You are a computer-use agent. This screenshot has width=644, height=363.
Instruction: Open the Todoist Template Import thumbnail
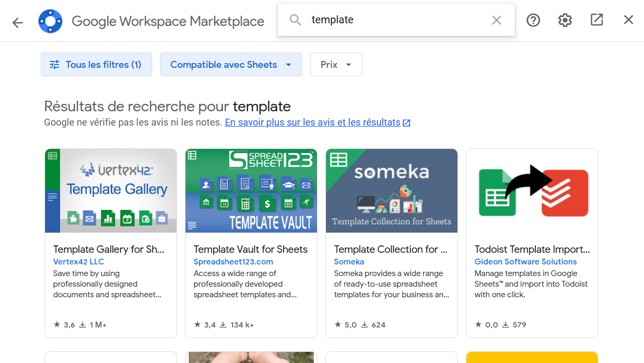532,191
